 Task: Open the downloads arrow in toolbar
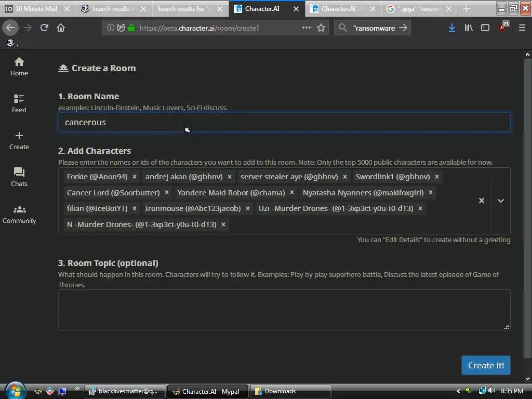(451, 28)
